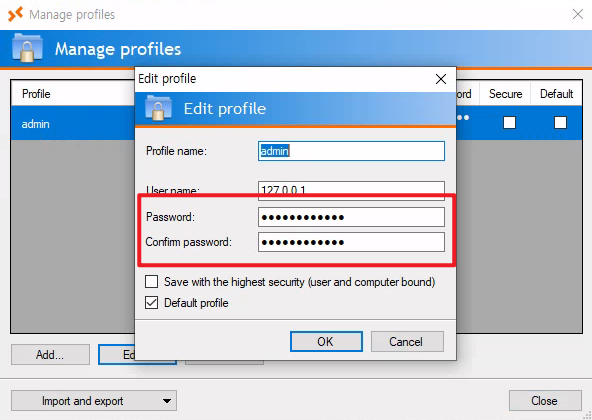Toggle the Secure checkbox for admin row
The height and width of the screenshot is (420, 592).
pyautogui.click(x=509, y=122)
